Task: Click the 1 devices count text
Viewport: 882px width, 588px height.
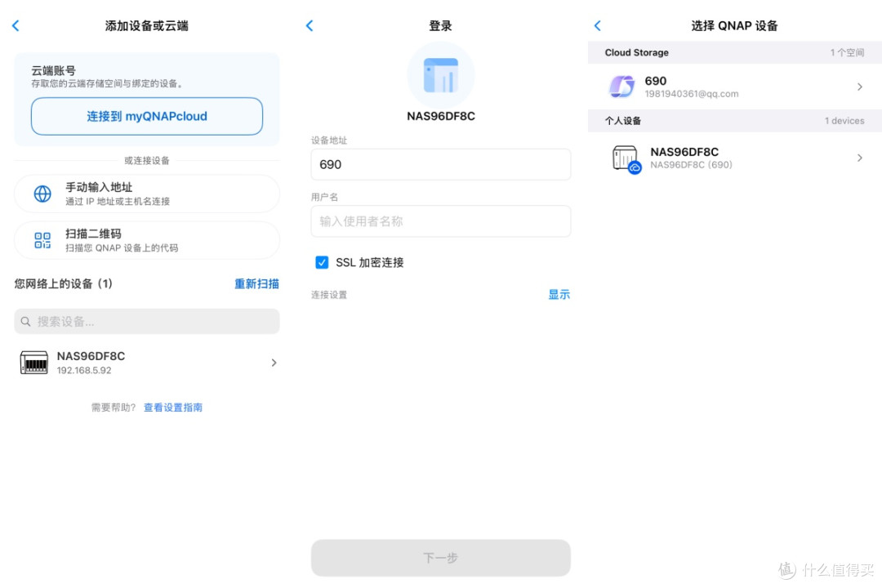Action: tap(844, 120)
